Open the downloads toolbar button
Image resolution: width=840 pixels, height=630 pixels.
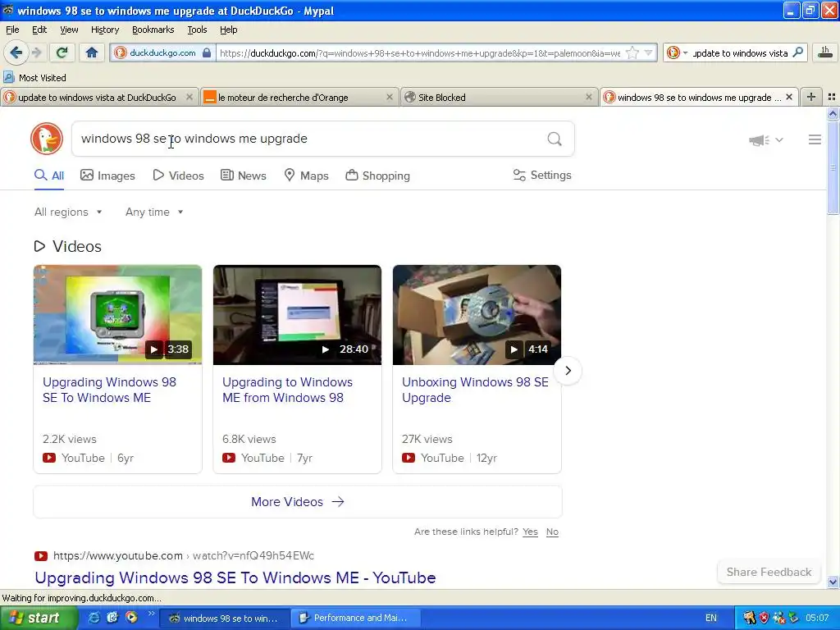click(x=825, y=52)
